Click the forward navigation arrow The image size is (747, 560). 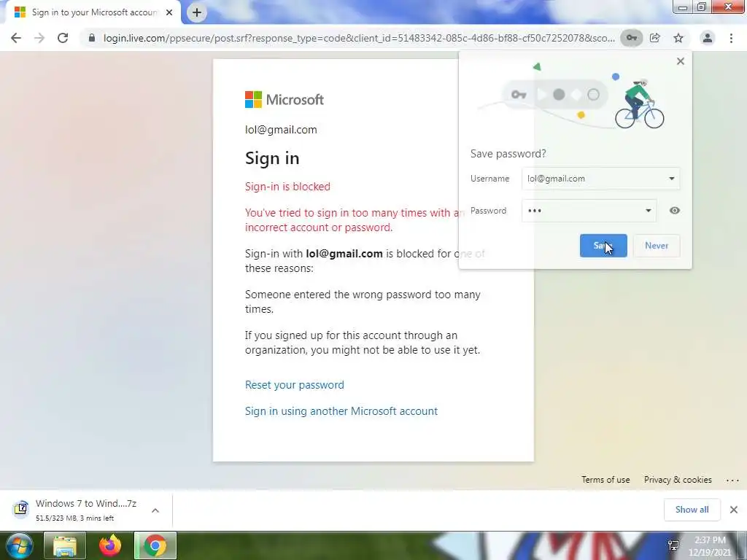pos(39,38)
